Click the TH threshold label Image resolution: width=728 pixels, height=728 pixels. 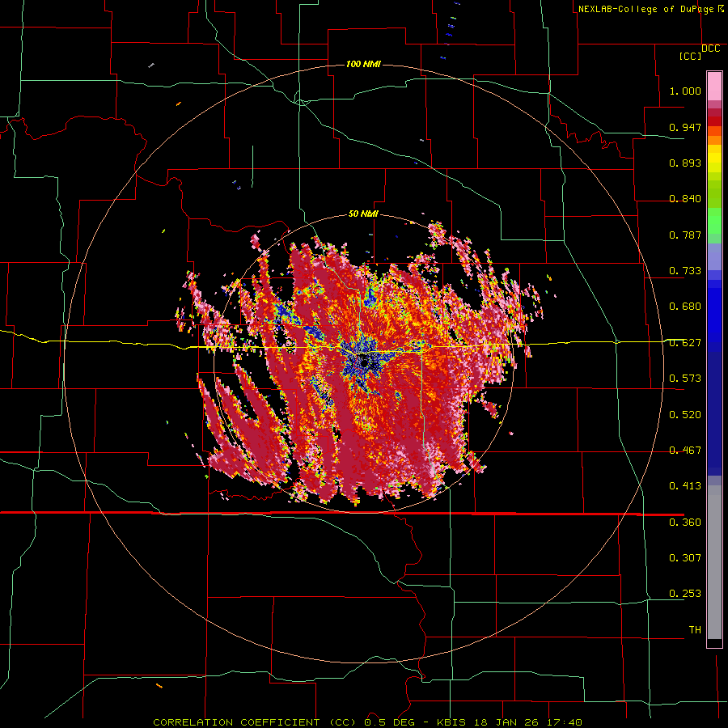point(695,630)
